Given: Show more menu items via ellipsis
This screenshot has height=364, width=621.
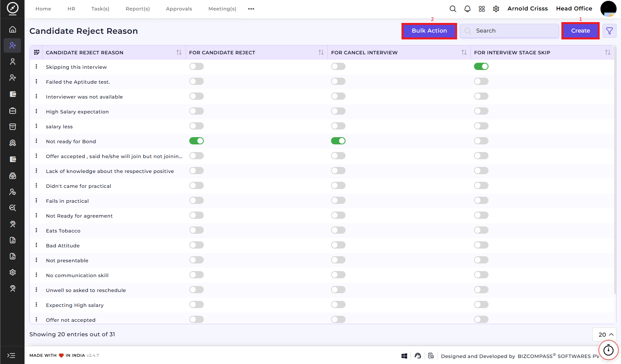Looking at the screenshot, I should click(251, 9).
